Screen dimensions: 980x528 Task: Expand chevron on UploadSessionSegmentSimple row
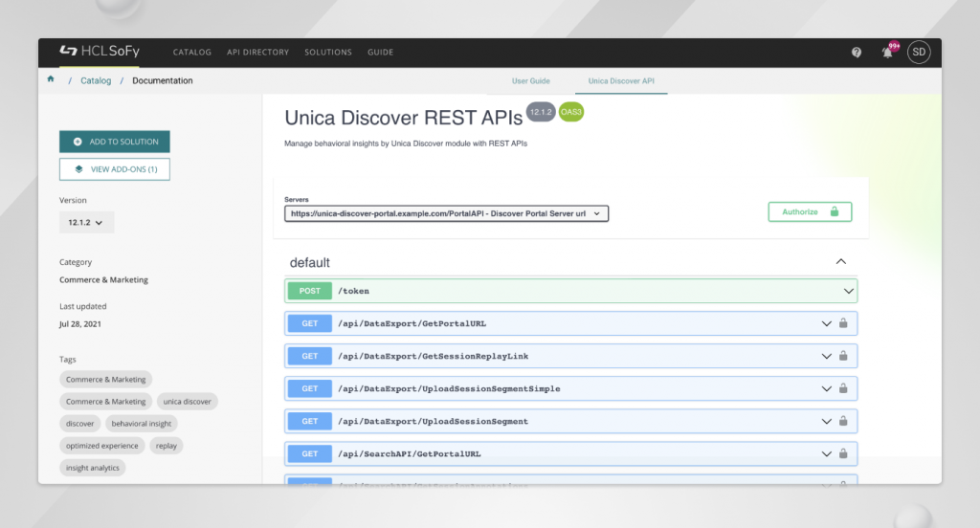tap(826, 388)
